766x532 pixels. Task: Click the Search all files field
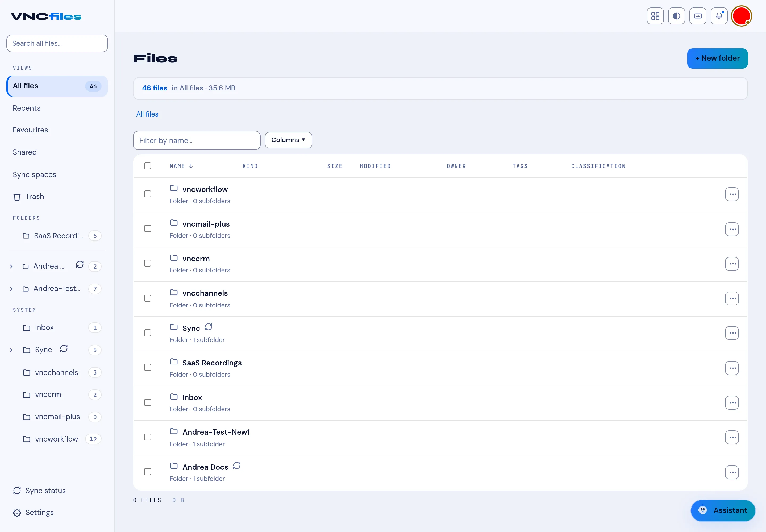point(57,43)
